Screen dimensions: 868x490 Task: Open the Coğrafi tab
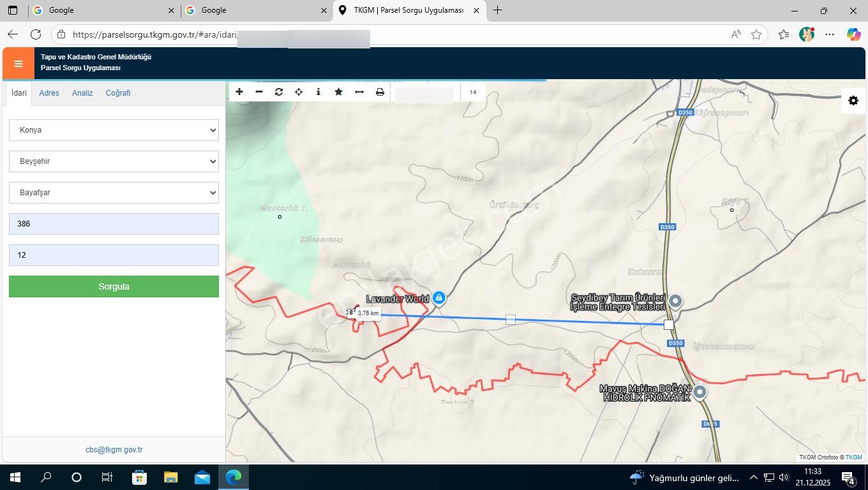pyautogui.click(x=118, y=93)
